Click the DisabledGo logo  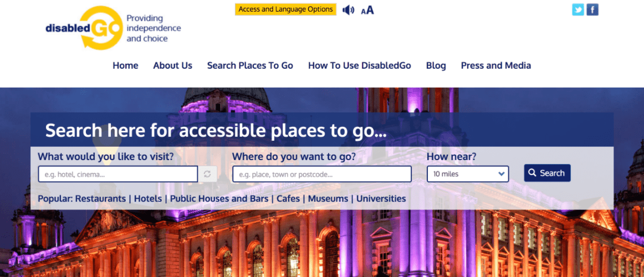coord(84,28)
